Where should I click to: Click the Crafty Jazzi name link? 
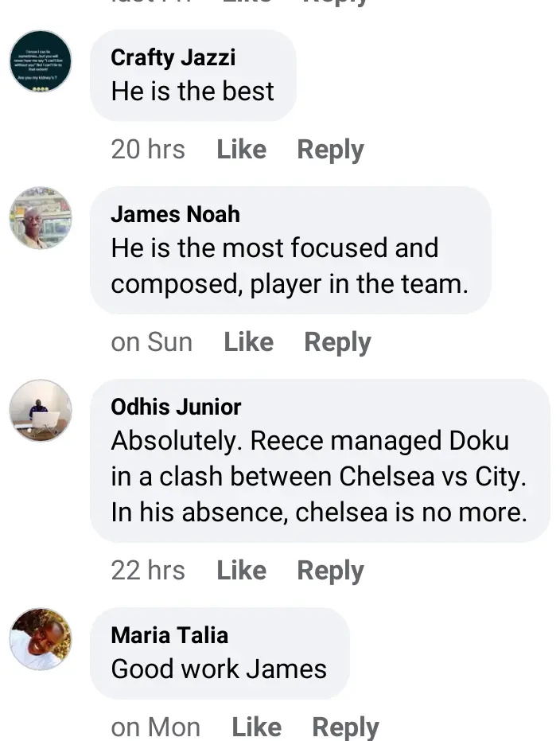[173, 57]
